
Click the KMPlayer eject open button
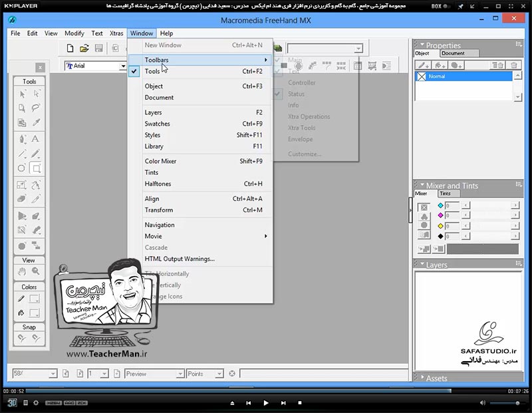[x=232, y=403]
